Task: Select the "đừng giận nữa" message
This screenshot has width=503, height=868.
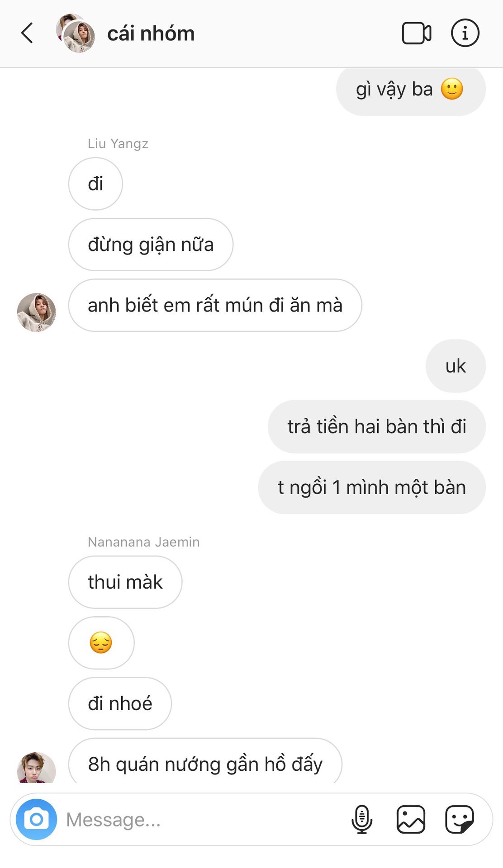Action: [151, 245]
